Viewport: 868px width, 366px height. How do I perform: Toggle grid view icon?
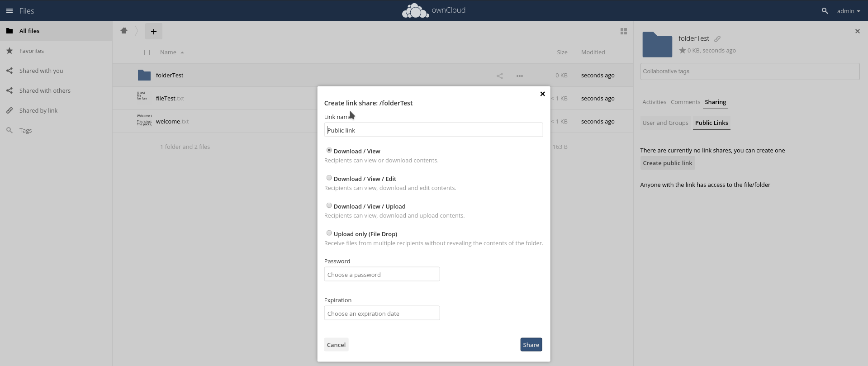click(624, 31)
